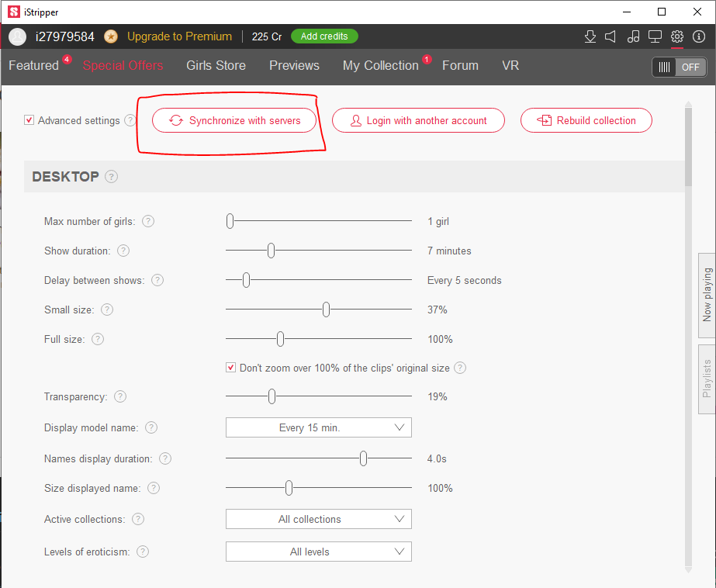Click the Small size slider handle

click(x=326, y=310)
